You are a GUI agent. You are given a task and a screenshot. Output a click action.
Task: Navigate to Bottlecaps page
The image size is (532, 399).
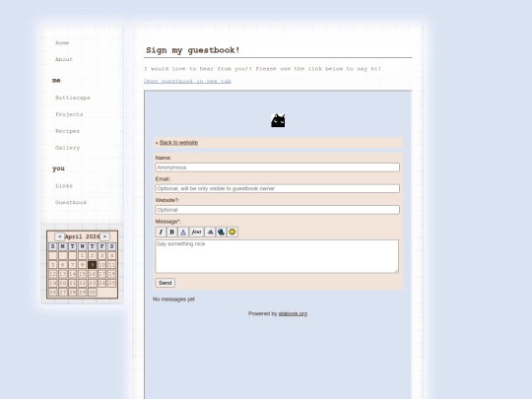(73, 98)
